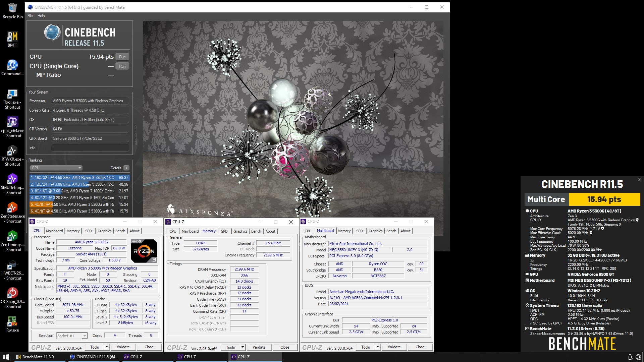Select the SPD tab in left CPU-Z
Image resolution: width=644 pixels, height=362 pixels.
tap(89, 231)
